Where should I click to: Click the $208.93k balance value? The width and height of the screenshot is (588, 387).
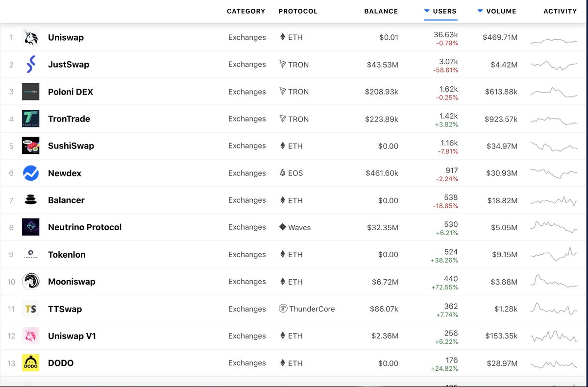382,92
